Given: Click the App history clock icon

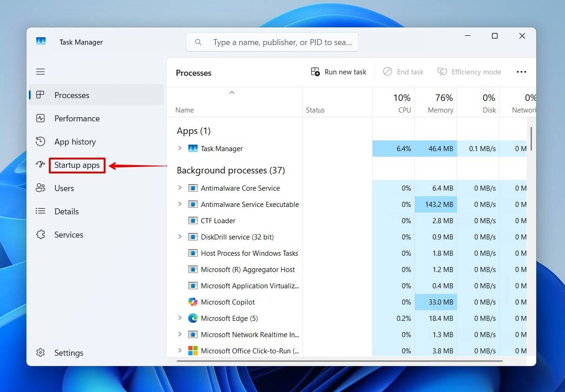Looking at the screenshot, I should 40,141.
